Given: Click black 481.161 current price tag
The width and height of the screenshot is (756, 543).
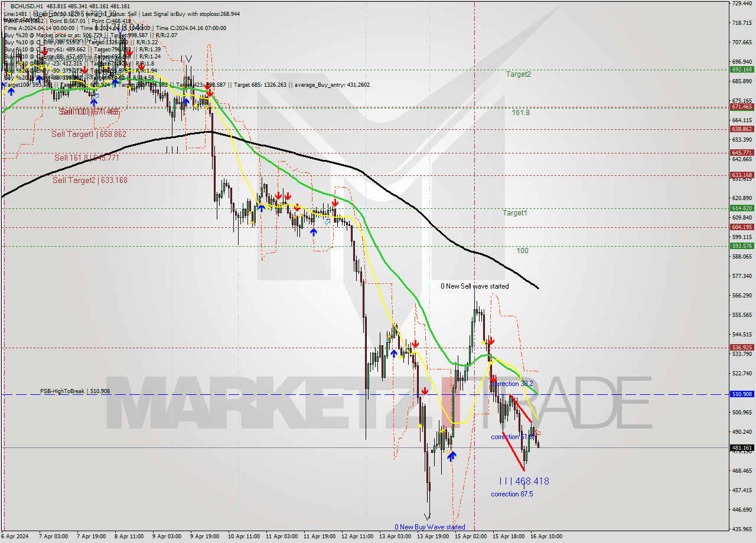Looking at the screenshot, I should point(742,448).
